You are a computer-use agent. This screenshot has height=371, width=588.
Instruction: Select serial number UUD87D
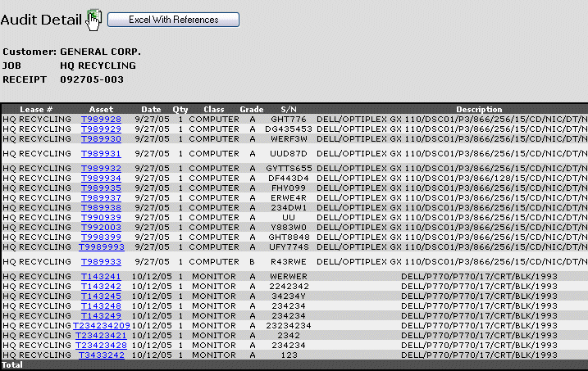coord(289,154)
